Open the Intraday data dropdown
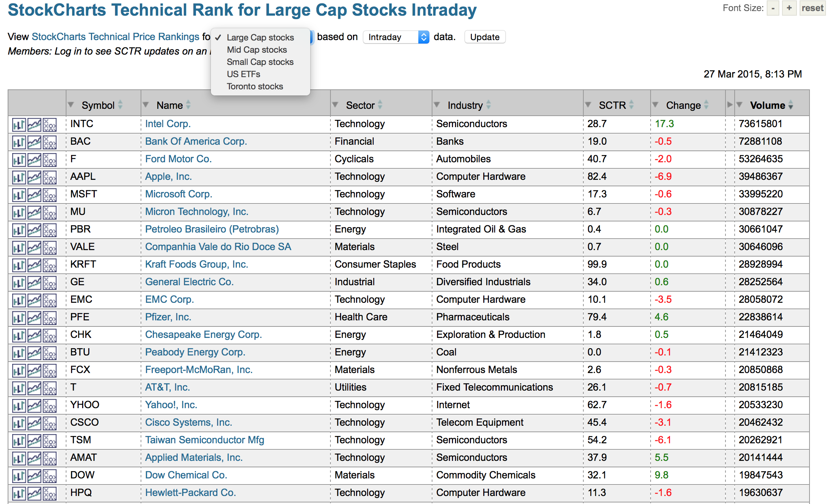Image resolution: width=829 pixels, height=504 pixels. click(x=396, y=37)
